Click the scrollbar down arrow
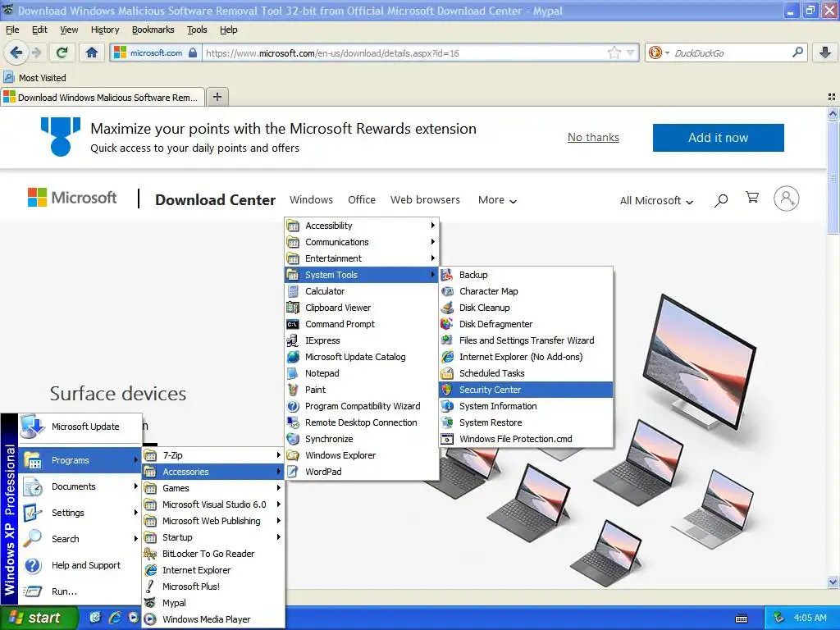 833,582
